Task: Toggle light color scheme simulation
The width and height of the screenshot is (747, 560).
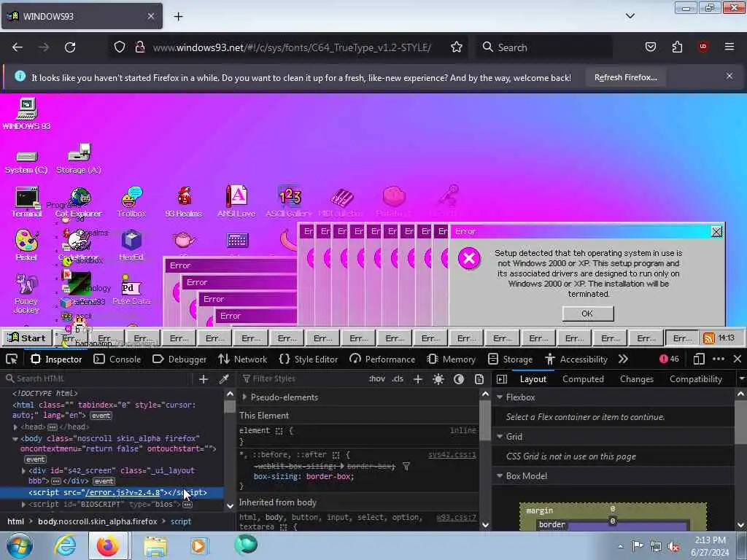Action: tap(438, 379)
